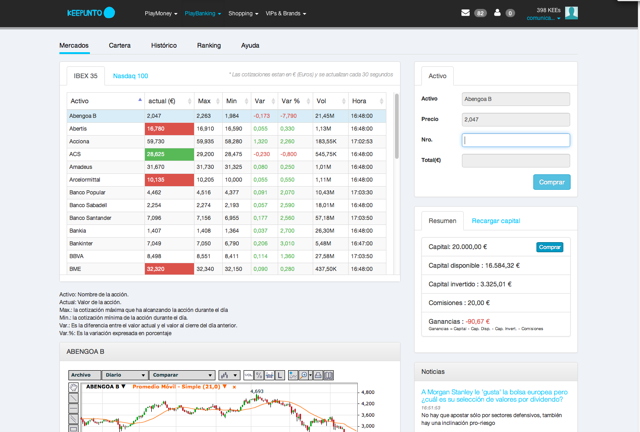Select the BBVA row
The image size is (640, 432).
click(227, 256)
